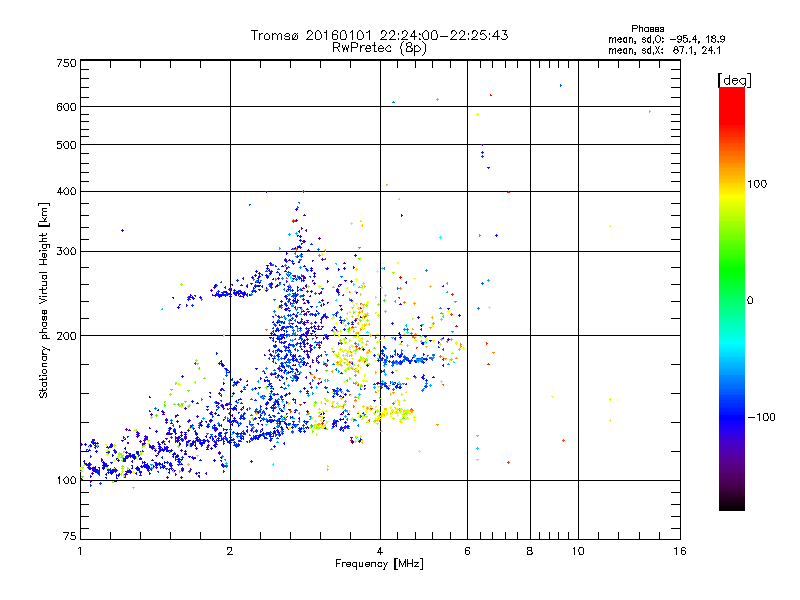The width and height of the screenshot is (800, 600).
Task: Click x-axis tick label '6'
Action: (467, 551)
